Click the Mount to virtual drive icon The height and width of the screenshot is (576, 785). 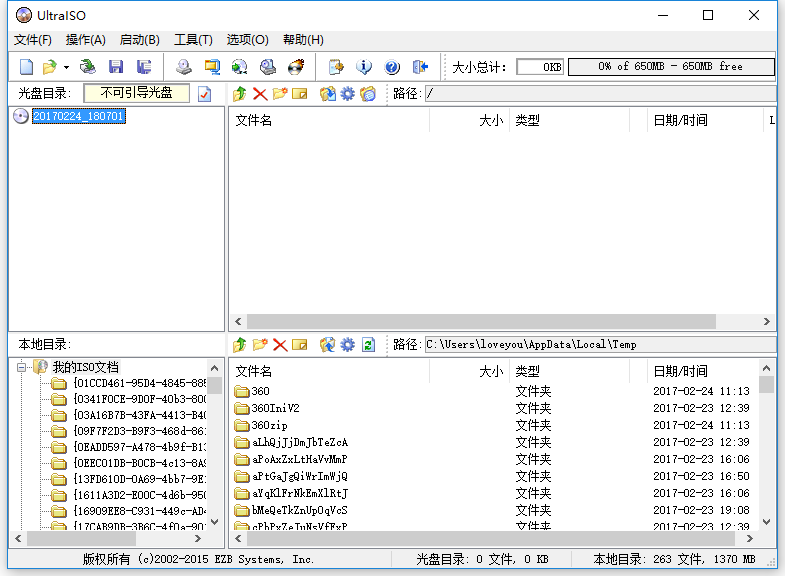[x=268, y=67]
